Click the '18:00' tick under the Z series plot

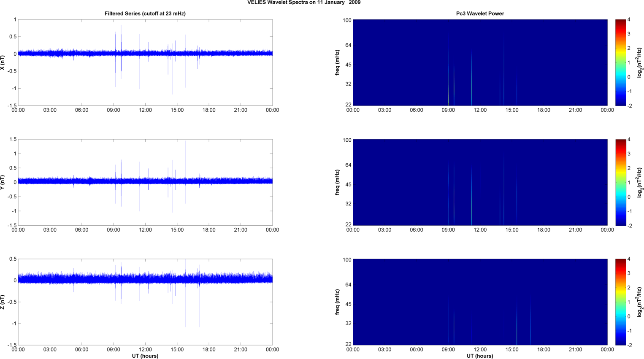coord(209,350)
